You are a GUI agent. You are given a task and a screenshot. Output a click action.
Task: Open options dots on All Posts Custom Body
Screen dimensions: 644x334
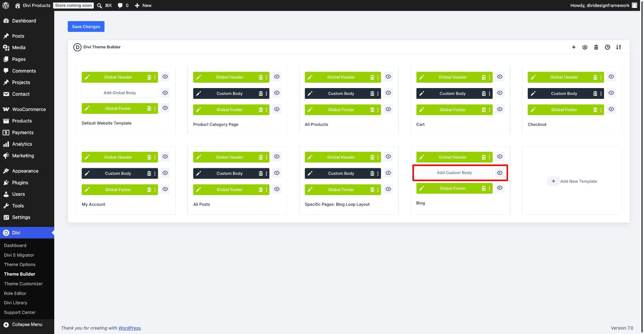267,173
